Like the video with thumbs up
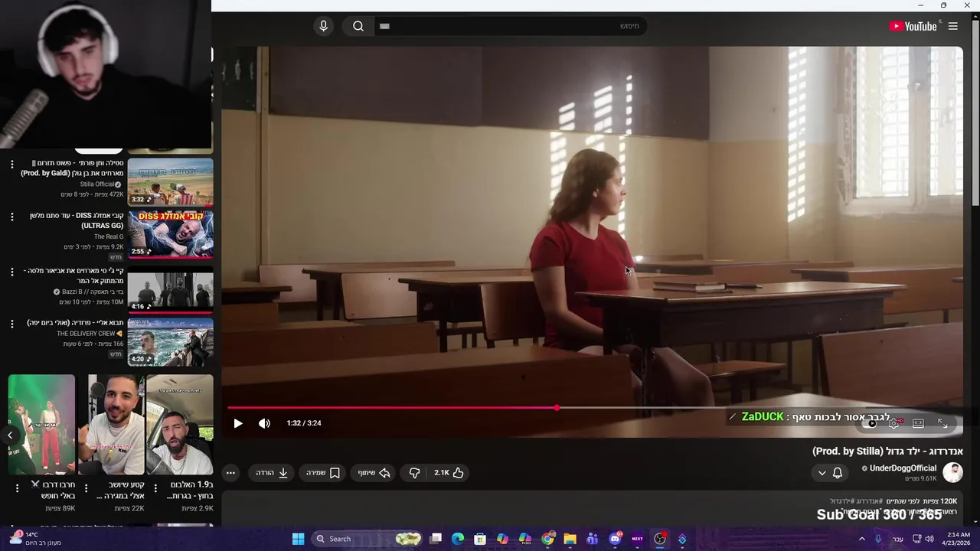The width and height of the screenshot is (980, 551). 449,473
